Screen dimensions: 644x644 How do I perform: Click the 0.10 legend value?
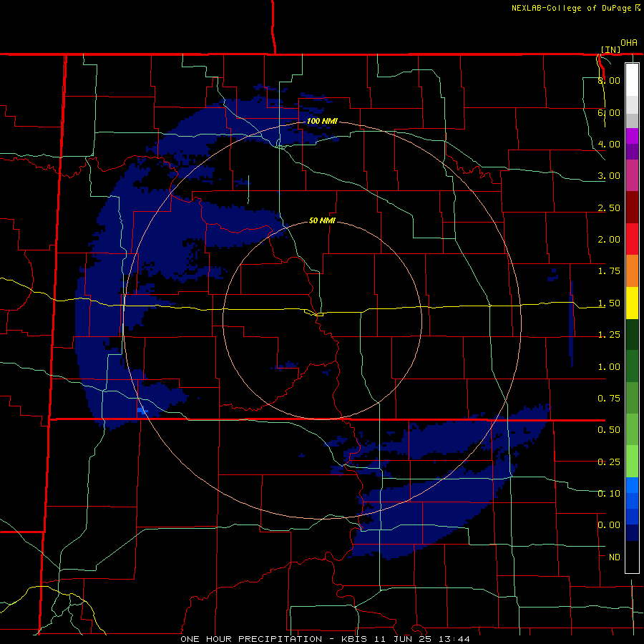pyautogui.click(x=609, y=494)
